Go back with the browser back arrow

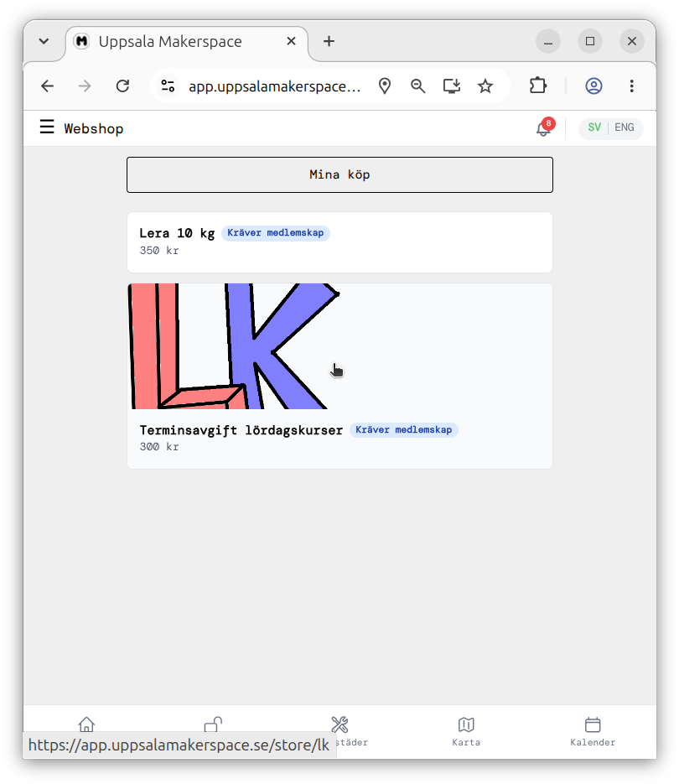pyautogui.click(x=48, y=86)
